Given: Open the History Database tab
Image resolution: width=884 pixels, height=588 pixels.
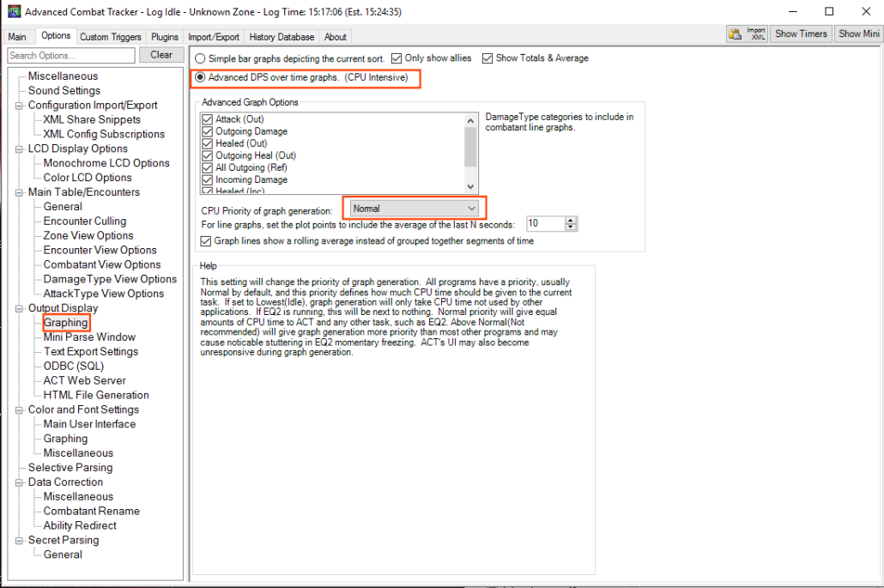Looking at the screenshot, I should (282, 37).
